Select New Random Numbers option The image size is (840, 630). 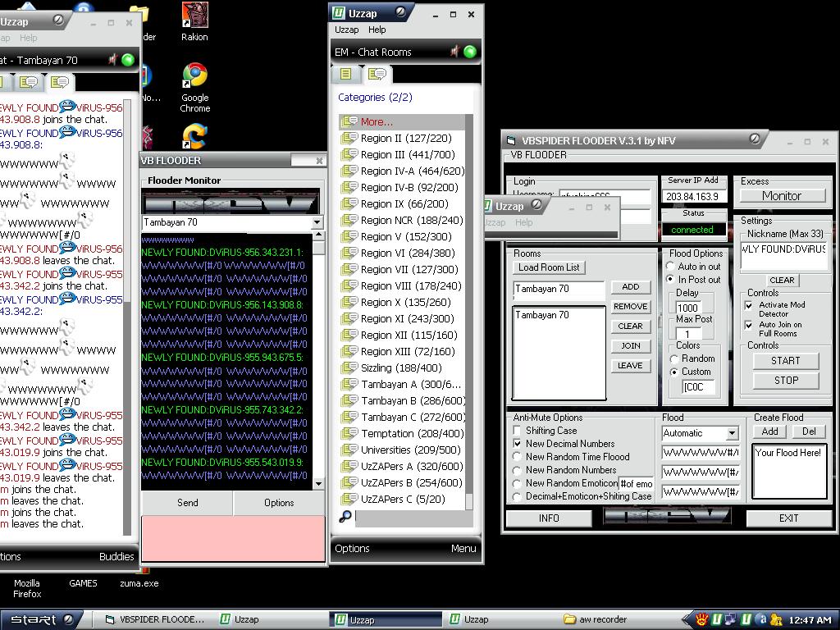[x=517, y=470]
